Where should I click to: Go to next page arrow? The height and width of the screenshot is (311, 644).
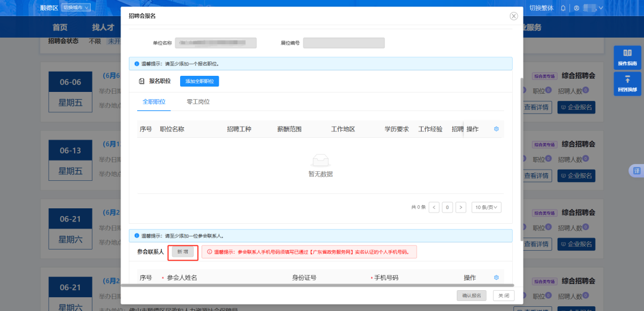pos(460,207)
